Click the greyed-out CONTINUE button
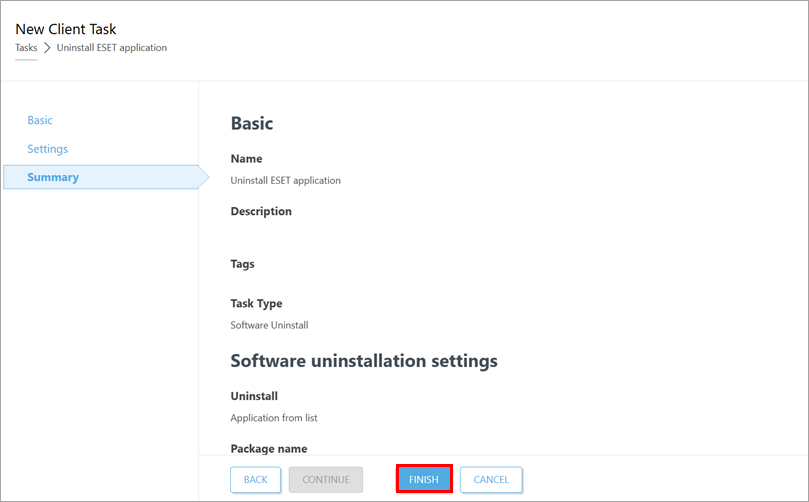This screenshot has height=502, width=809. pos(325,480)
